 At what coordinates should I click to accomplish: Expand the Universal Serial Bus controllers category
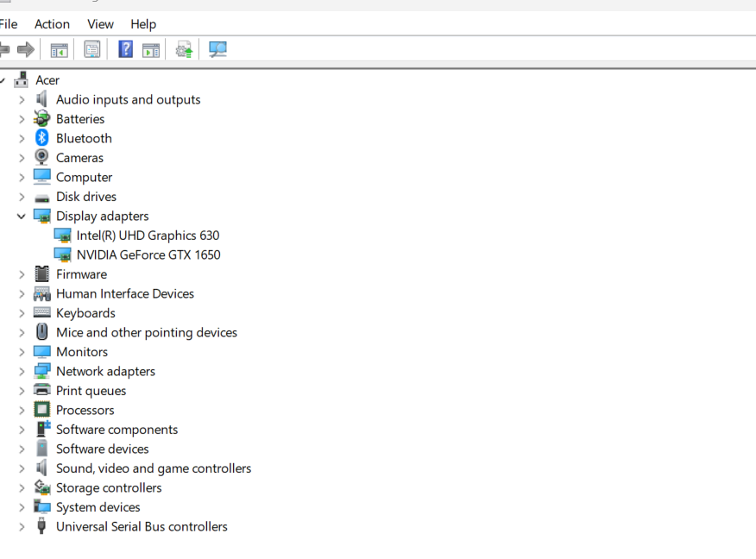(x=22, y=527)
